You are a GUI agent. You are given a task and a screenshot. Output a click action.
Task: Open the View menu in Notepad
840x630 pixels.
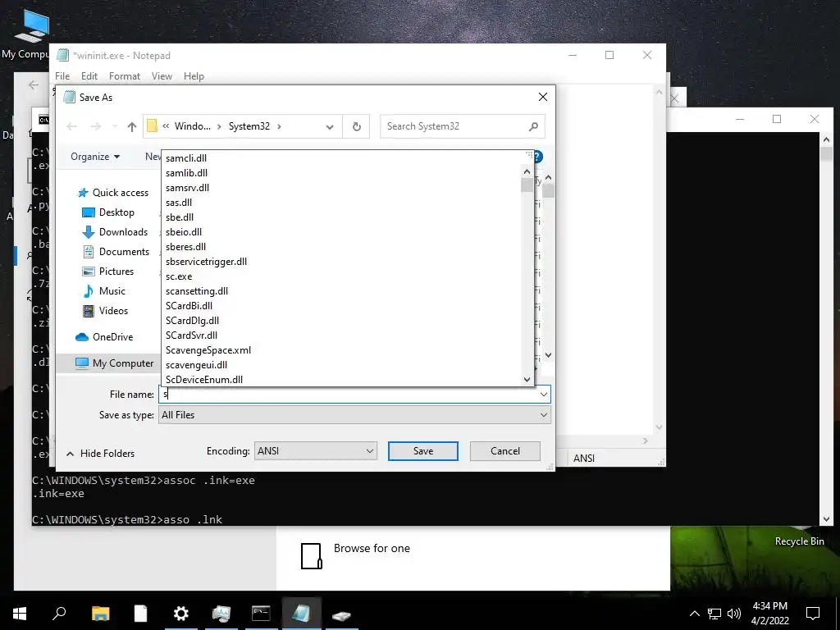(x=162, y=76)
